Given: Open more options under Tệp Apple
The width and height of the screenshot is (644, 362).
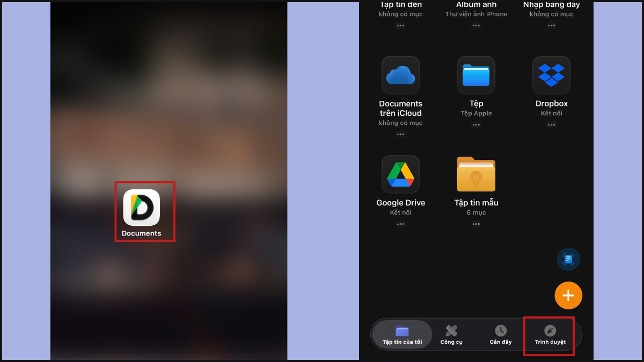Looking at the screenshot, I should 476,125.
